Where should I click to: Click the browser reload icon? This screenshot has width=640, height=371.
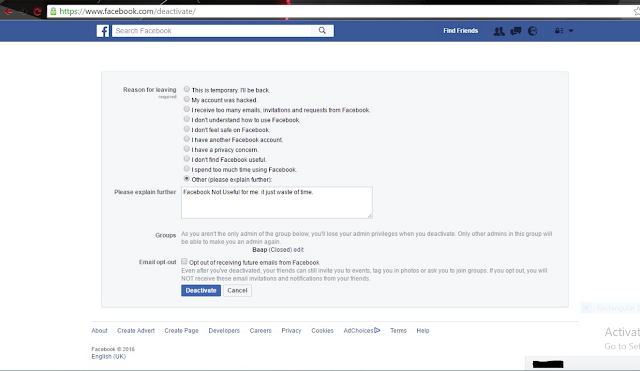tap(37, 11)
